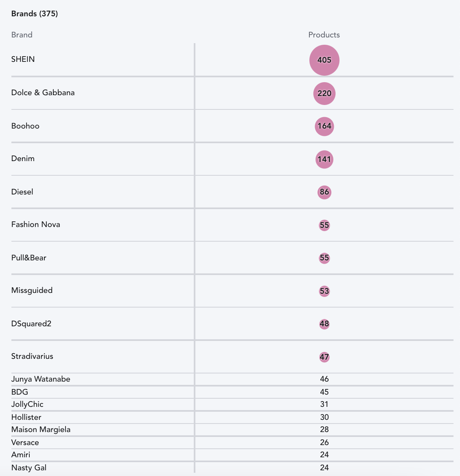The image size is (460, 476).
Task: Click the 405 bubble for SHEIN
Action: pos(324,60)
